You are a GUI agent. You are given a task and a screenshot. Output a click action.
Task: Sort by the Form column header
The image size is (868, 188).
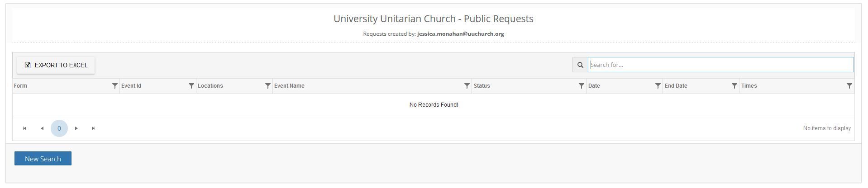(20, 86)
